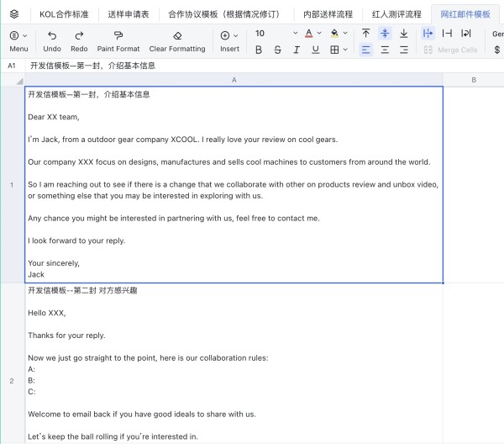Screen dimensions: 504x444
Task: Select column A header
Action: (x=234, y=80)
